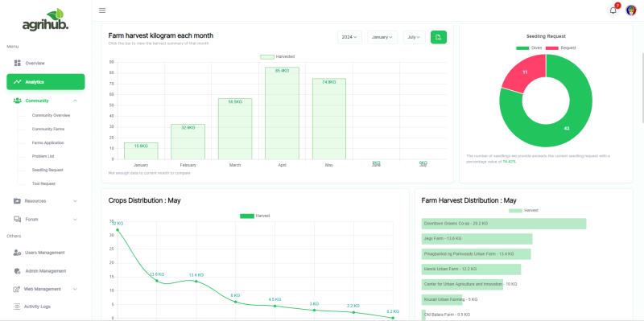Click the April bar in harvest chart

tap(282, 113)
